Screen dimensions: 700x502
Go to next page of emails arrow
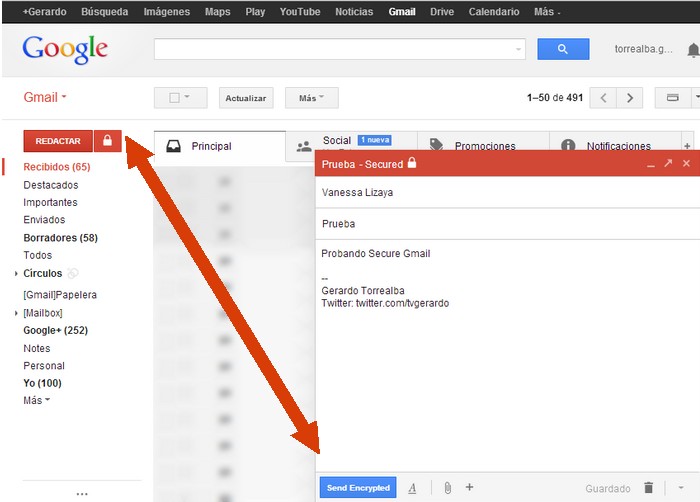(629, 98)
